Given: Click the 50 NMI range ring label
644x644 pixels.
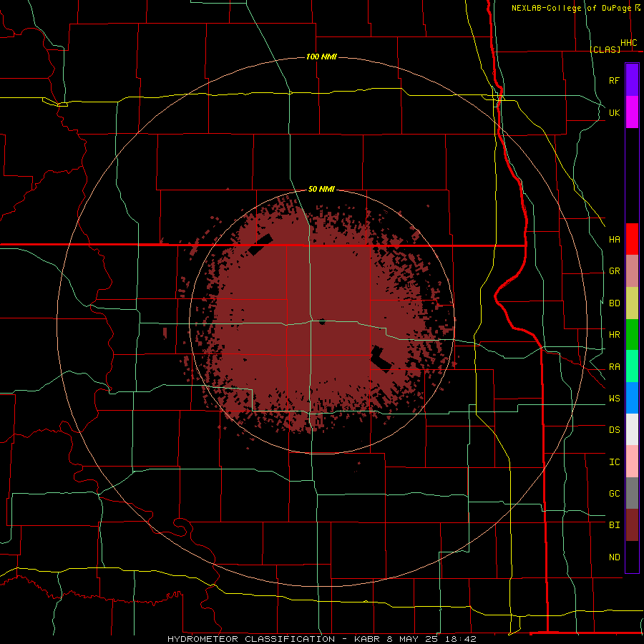Looking at the screenshot, I should click(x=321, y=189).
